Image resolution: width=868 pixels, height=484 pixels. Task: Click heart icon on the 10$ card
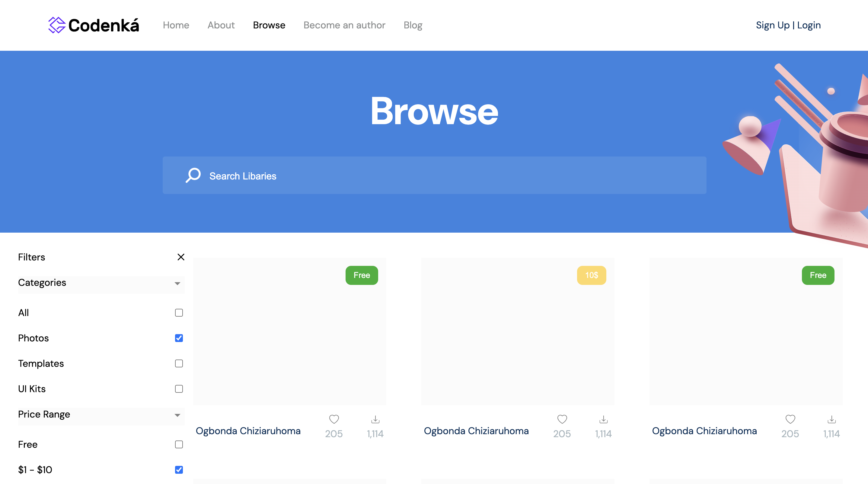click(x=562, y=419)
